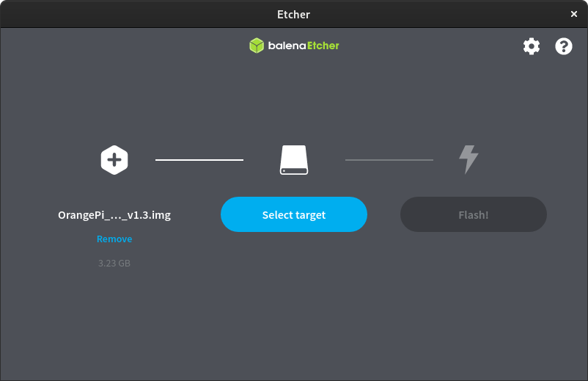This screenshot has width=588, height=381.
Task: Click the gray progress line before flash step
Action: (x=389, y=160)
